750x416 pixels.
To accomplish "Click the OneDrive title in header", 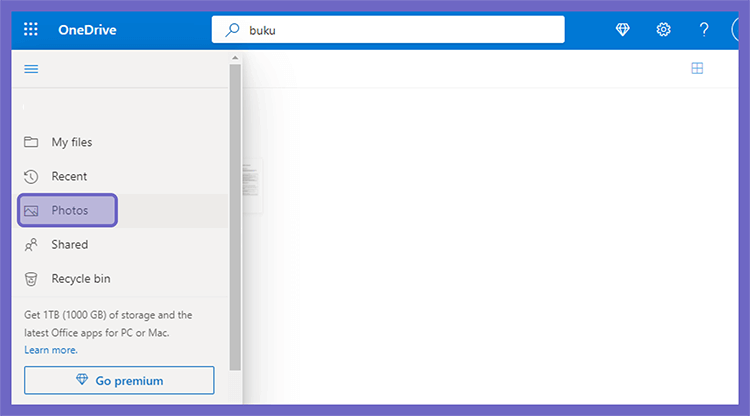I will pos(88,30).
